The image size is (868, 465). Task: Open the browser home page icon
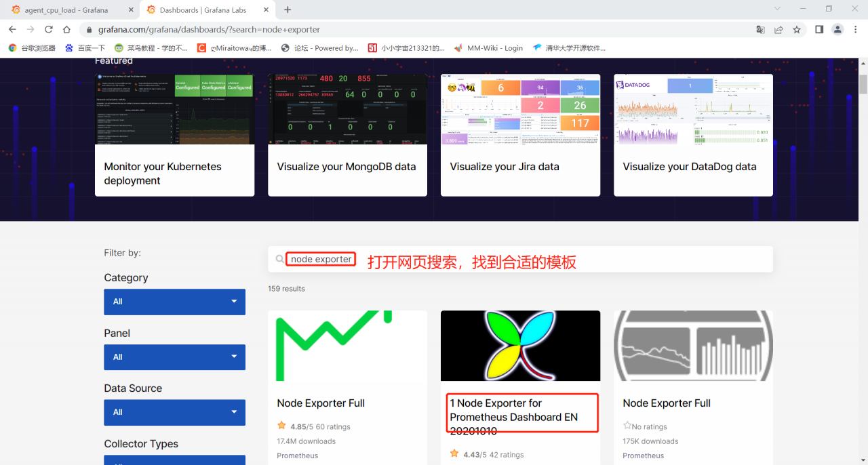click(x=66, y=30)
